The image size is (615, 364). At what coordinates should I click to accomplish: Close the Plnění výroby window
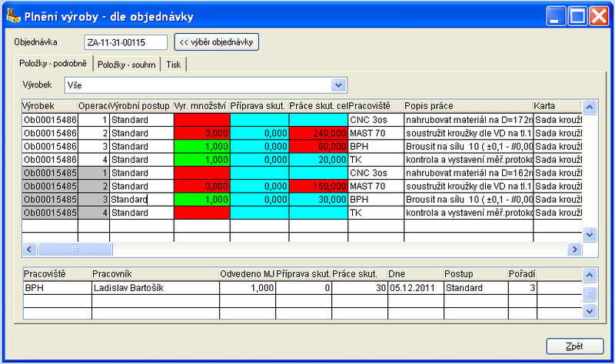pyautogui.click(x=598, y=15)
